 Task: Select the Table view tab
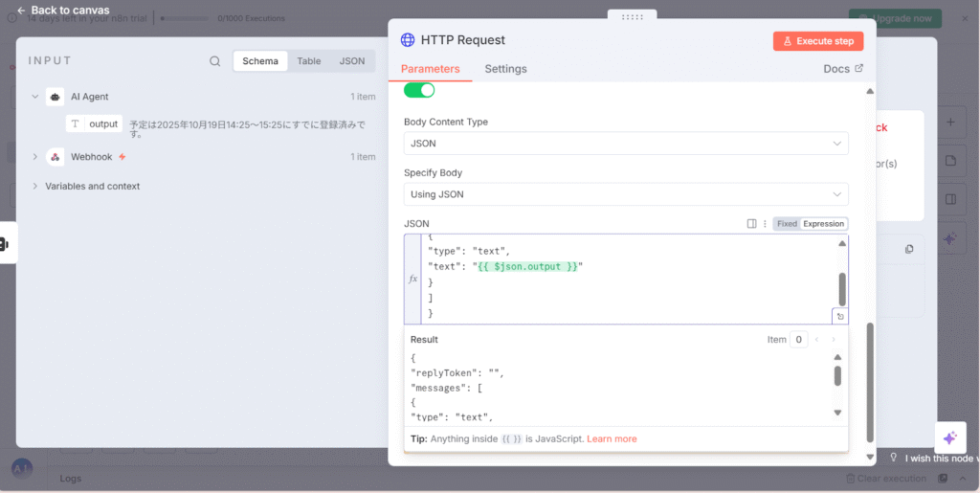tap(308, 61)
